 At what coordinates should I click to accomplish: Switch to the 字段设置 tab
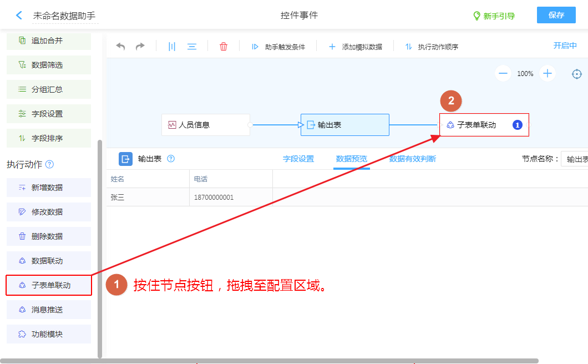298,159
